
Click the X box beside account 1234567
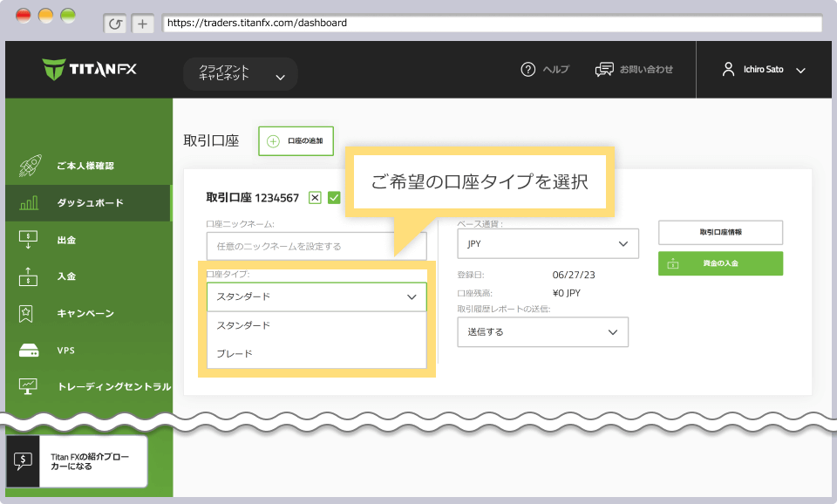315,198
